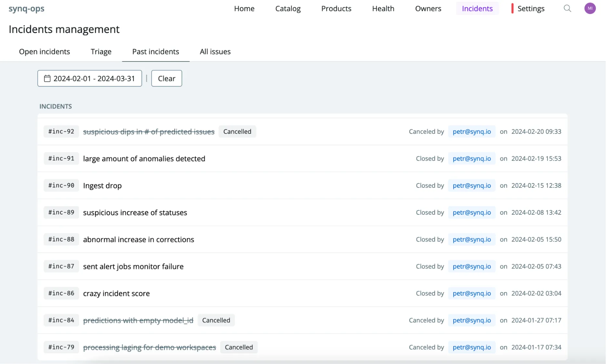The height and width of the screenshot is (364, 607).
Task: Navigate to the Catalog section
Action: click(x=288, y=8)
